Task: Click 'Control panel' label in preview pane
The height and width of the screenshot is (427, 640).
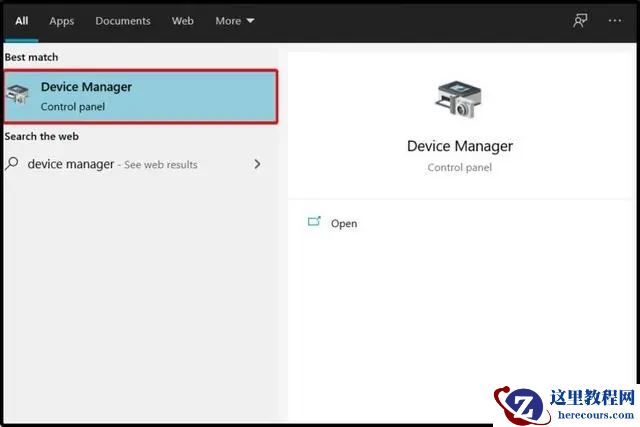Action: pyautogui.click(x=460, y=167)
